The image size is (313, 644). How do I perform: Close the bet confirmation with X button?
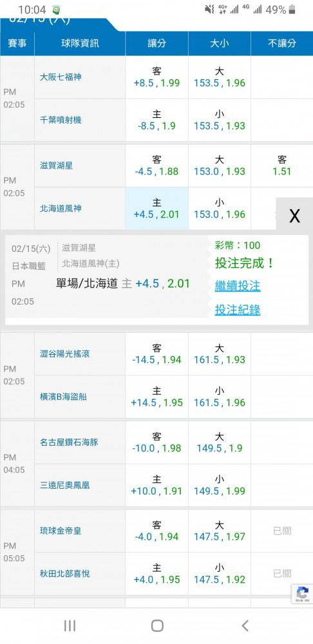pos(294,215)
